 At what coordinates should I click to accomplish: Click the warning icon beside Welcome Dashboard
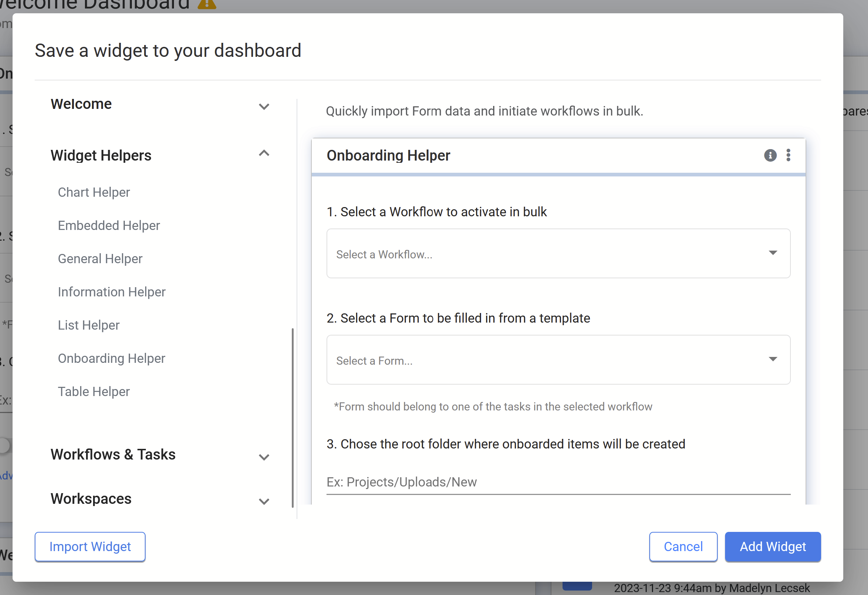click(x=206, y=4)
